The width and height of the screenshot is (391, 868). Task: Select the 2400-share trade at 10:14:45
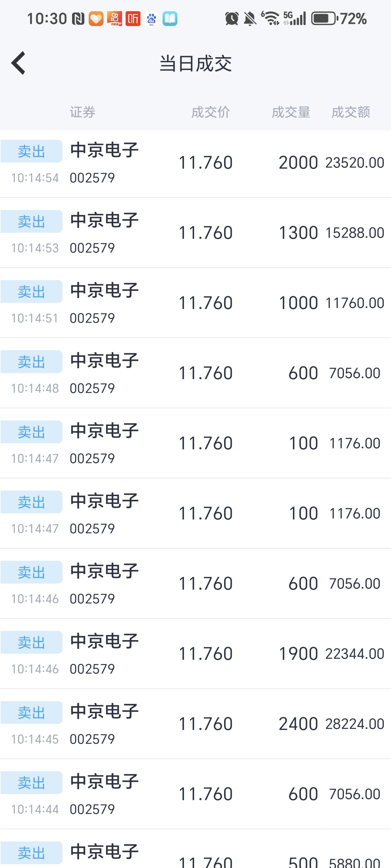point(195,724)
